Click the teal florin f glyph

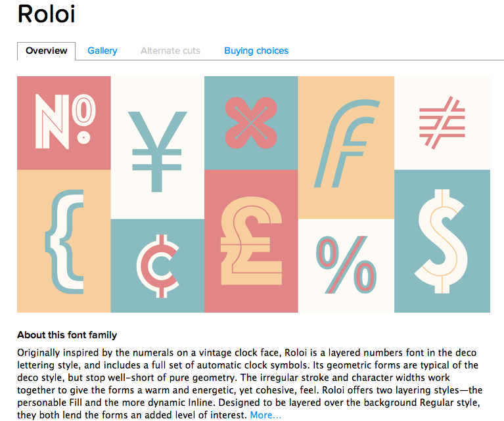[346, 143]
